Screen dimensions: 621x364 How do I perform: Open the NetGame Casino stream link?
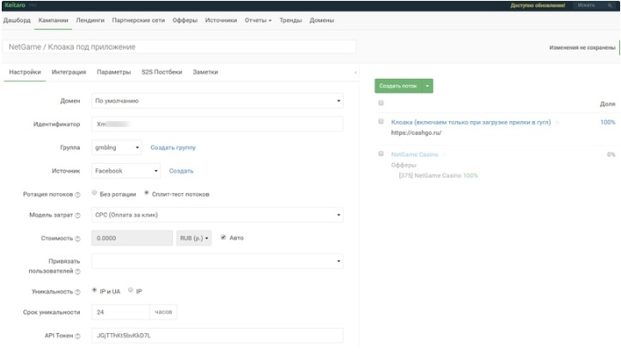coord(415,155)
